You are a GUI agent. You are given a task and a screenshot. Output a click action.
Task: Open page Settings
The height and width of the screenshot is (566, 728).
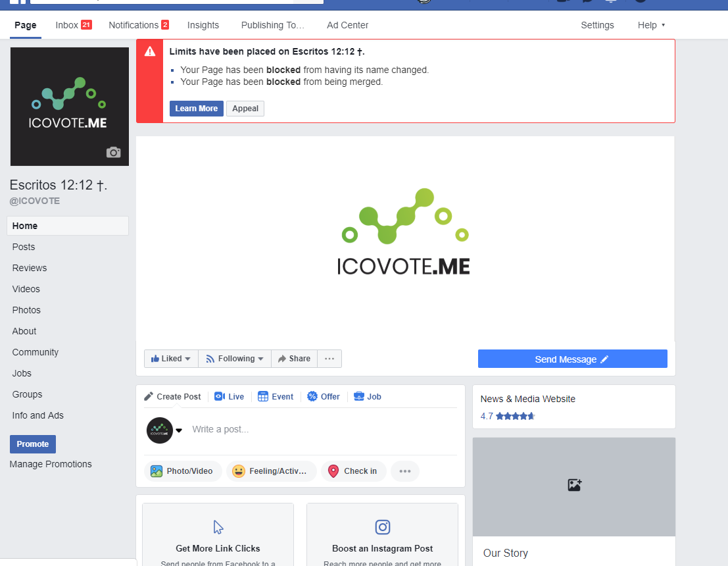[x=597, y=25]
